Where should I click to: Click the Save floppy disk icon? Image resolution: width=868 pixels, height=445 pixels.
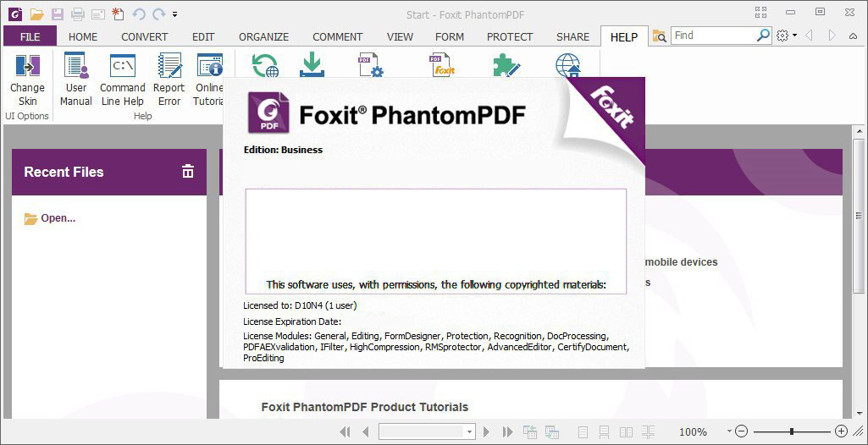57,14
